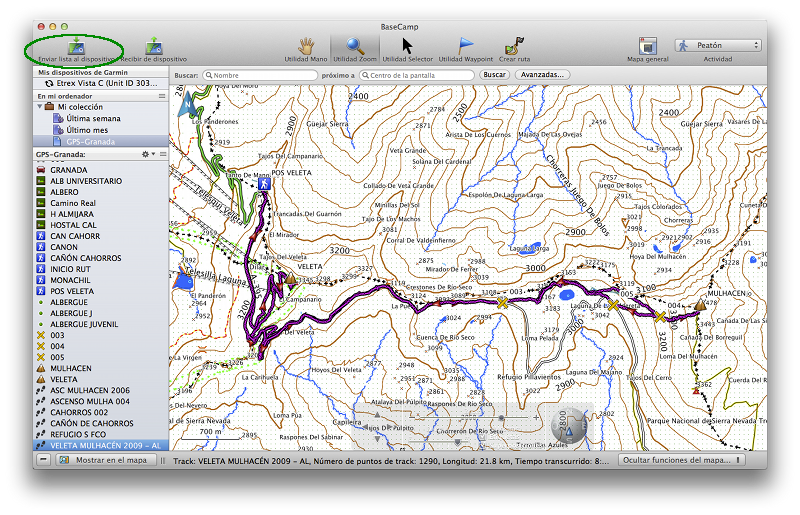The image size is (800, 515).
Task: Select the ALB UNIVERSITARIO lodging waypoint
Action: click(101, 181)
